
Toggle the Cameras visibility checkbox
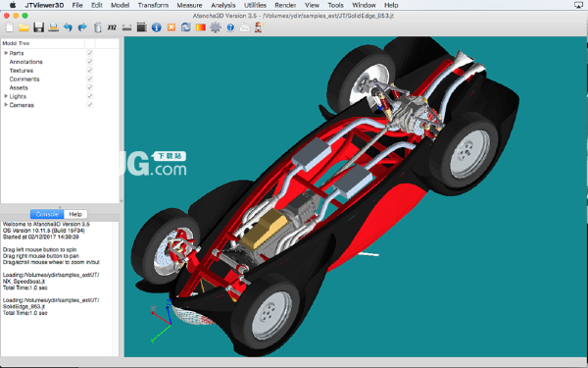coord(89,105)
